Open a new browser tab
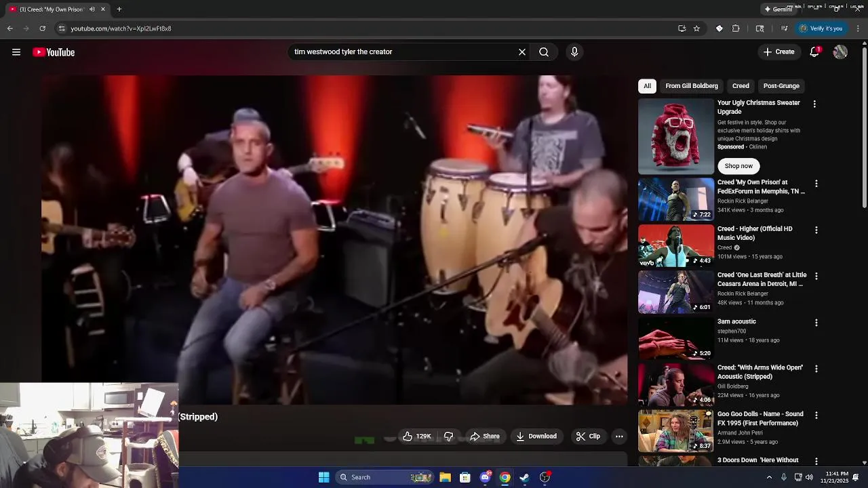This screenshot has height=488, width=868. pos(119,9)
